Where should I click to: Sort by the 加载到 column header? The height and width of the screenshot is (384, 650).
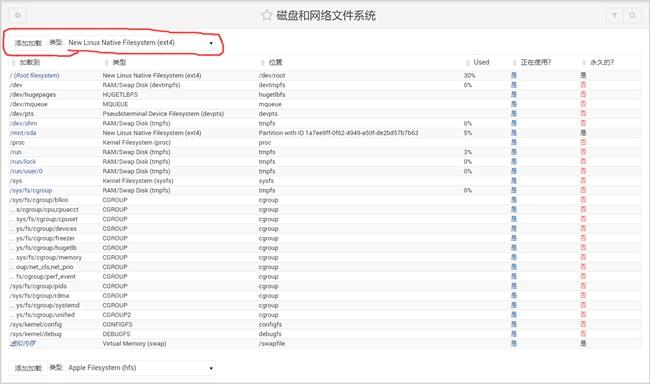coord(29,63)
